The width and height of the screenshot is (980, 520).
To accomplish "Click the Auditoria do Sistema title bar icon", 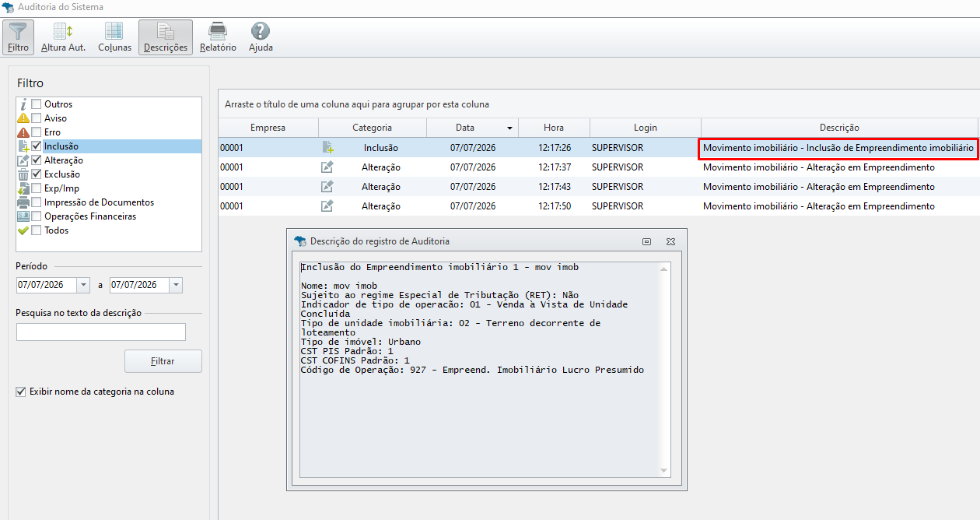I will coord(8,7).
